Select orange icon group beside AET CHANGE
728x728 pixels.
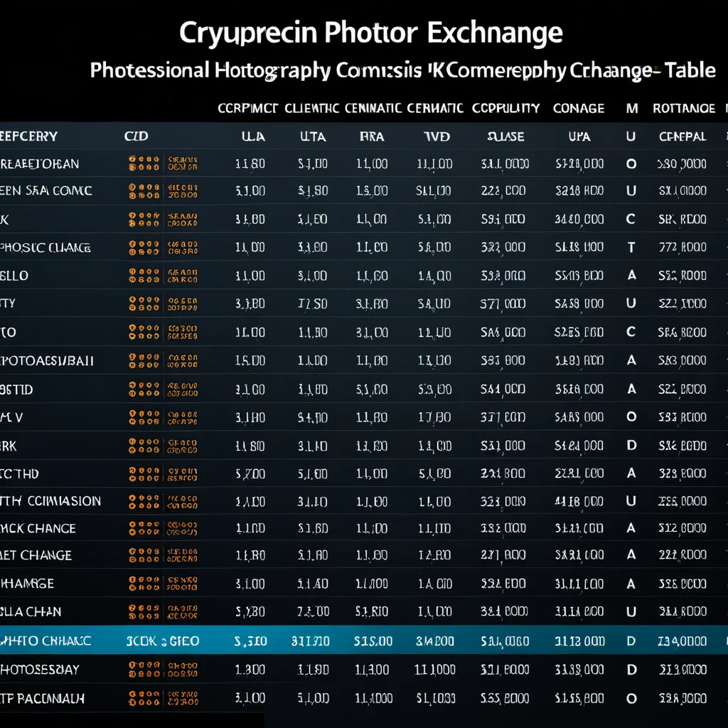[144, 555]
